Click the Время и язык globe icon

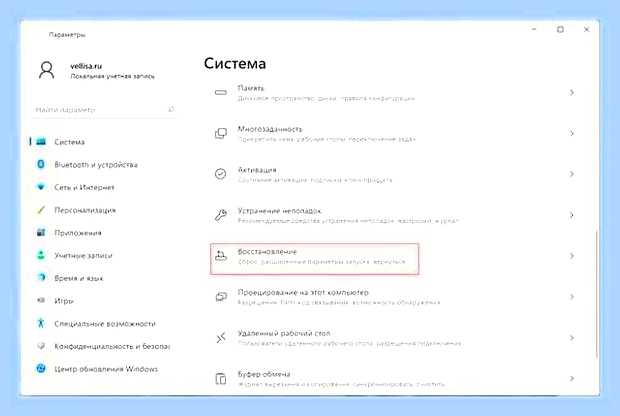tap(41, 278)
